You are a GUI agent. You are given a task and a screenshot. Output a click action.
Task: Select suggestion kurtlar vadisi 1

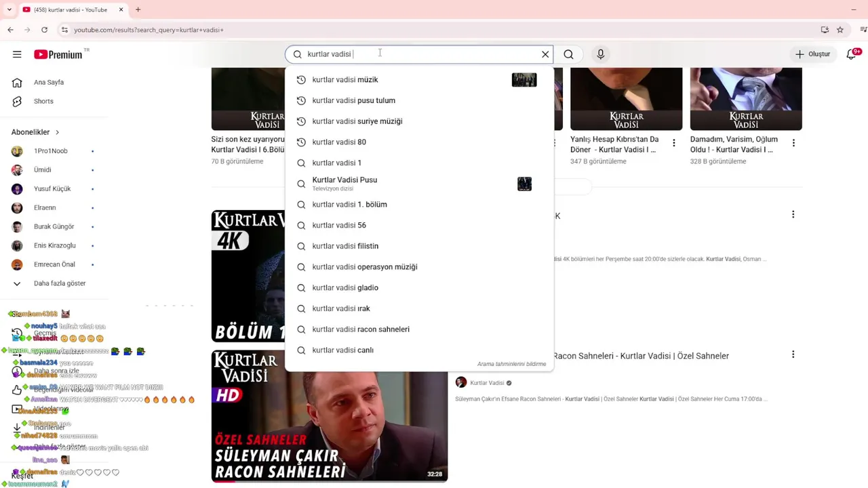tap(419, 163)
